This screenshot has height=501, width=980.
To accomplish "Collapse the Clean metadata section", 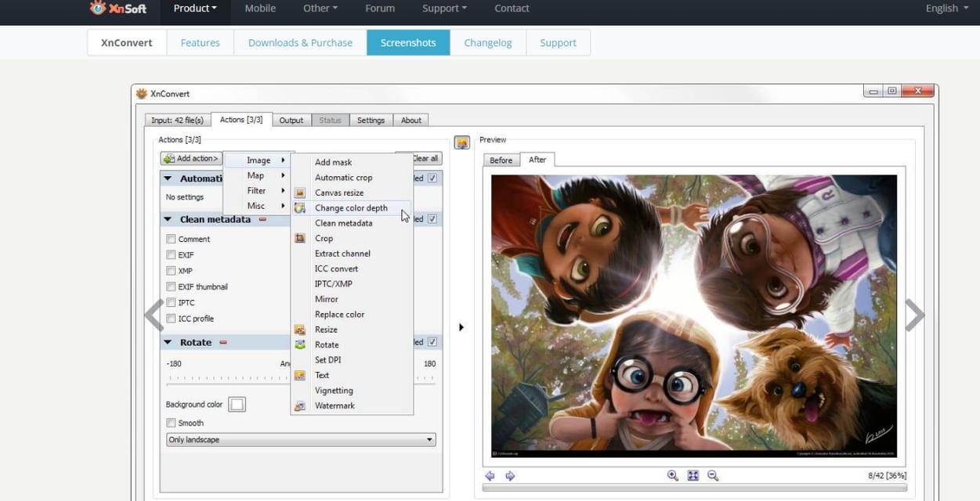I will coord(168,219).
